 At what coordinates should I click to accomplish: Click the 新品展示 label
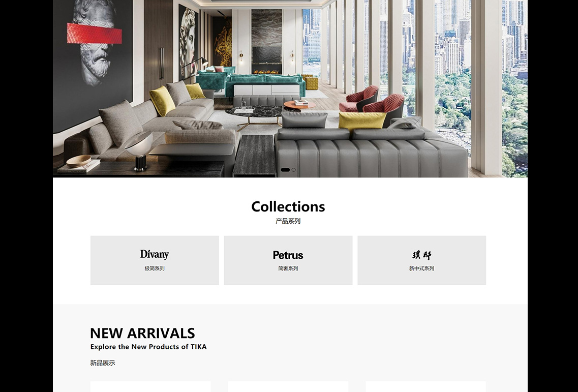pyautogui.click(x=103, y=363)
